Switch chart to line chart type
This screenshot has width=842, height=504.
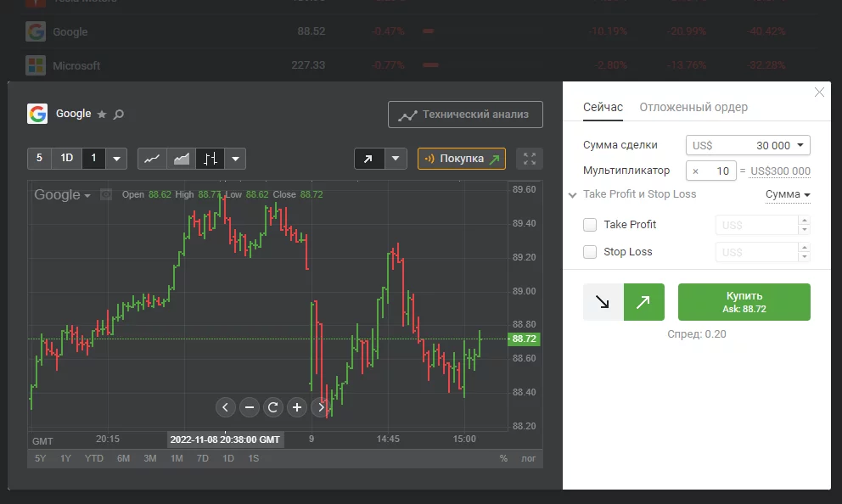point(152,159)
